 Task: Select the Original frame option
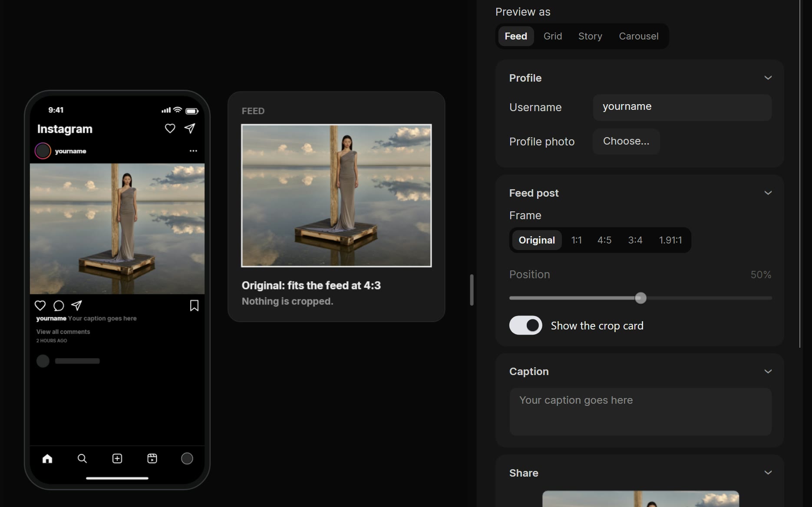tap(537, 240)
